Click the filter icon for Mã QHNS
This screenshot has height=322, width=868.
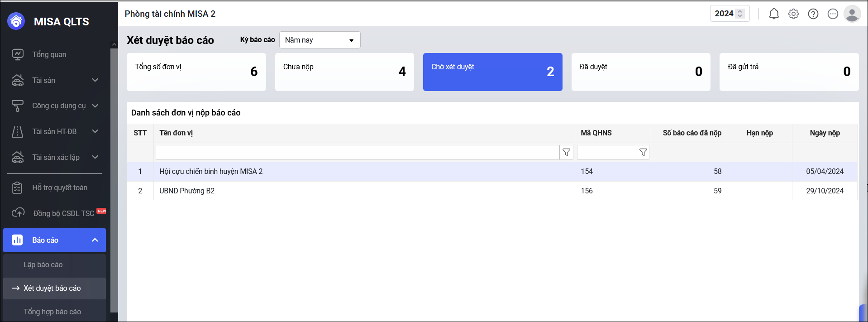643,153
